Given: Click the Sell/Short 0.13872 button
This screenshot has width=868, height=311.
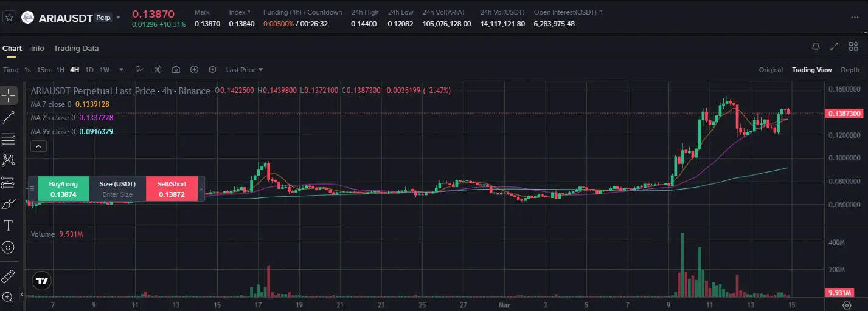Looking at the screenshot, I should click(x=172, y=189).
